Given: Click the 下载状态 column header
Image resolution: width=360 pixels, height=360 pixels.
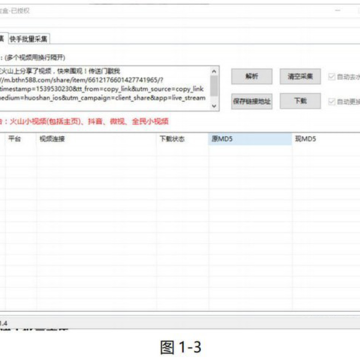Looking at the screenshot, I should pos(182,139).
